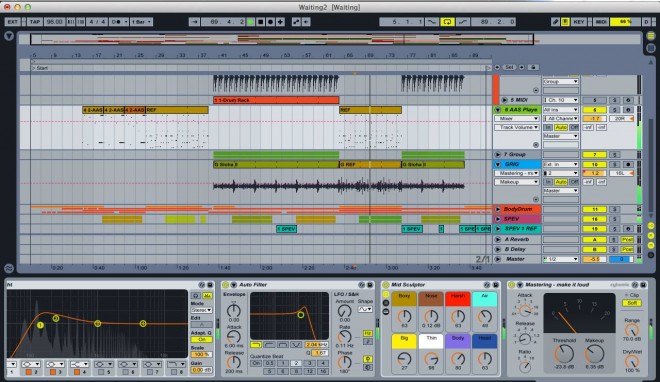Click the Auto Filter frequency dot
The image size is (660, 382).
[301, 314]
